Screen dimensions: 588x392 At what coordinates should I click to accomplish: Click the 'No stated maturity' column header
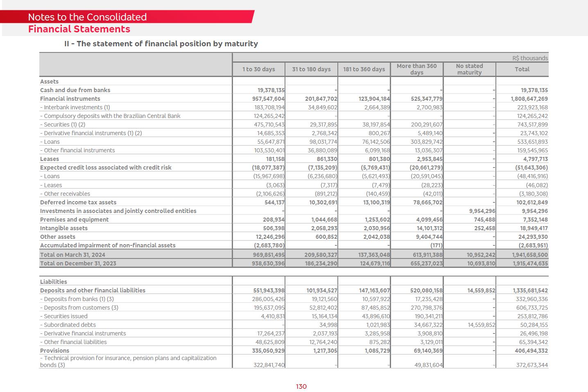[469, 69]
